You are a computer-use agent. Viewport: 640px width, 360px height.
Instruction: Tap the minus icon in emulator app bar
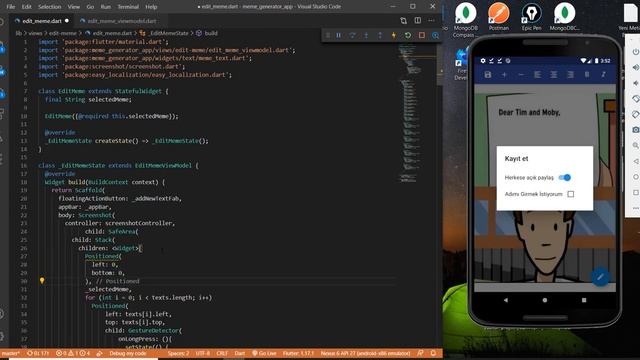521,75
